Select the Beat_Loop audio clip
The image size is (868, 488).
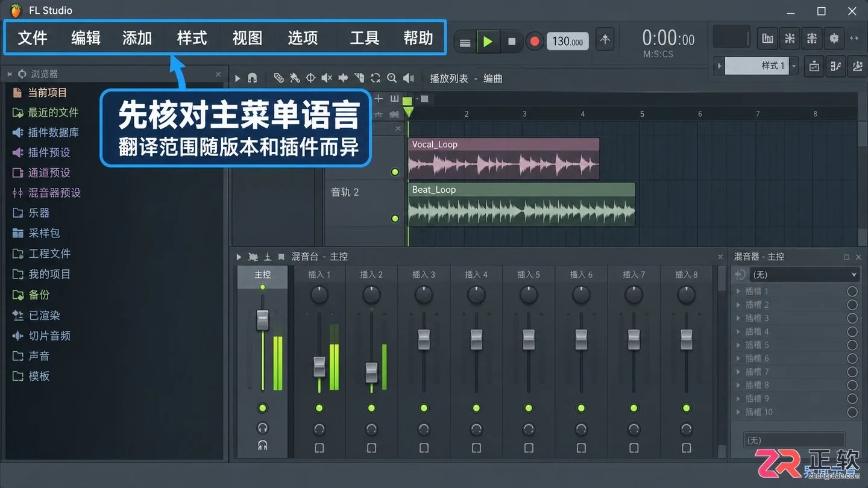tap(521, 205)
